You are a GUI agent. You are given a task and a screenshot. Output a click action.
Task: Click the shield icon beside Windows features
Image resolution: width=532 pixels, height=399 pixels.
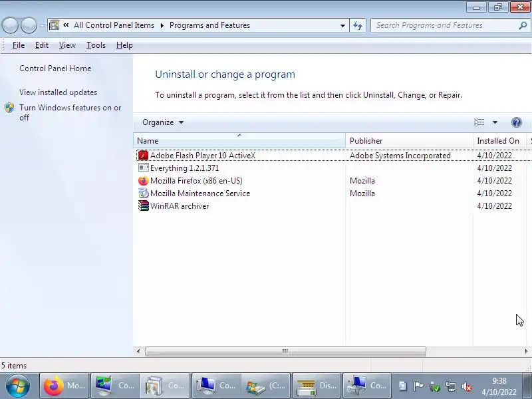(9, 108)
